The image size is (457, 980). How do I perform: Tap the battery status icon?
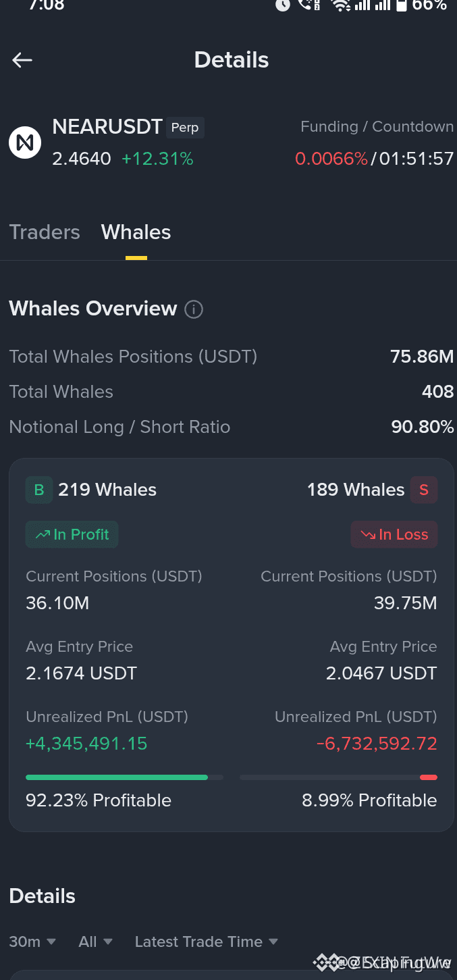click(x=402, y=5)
